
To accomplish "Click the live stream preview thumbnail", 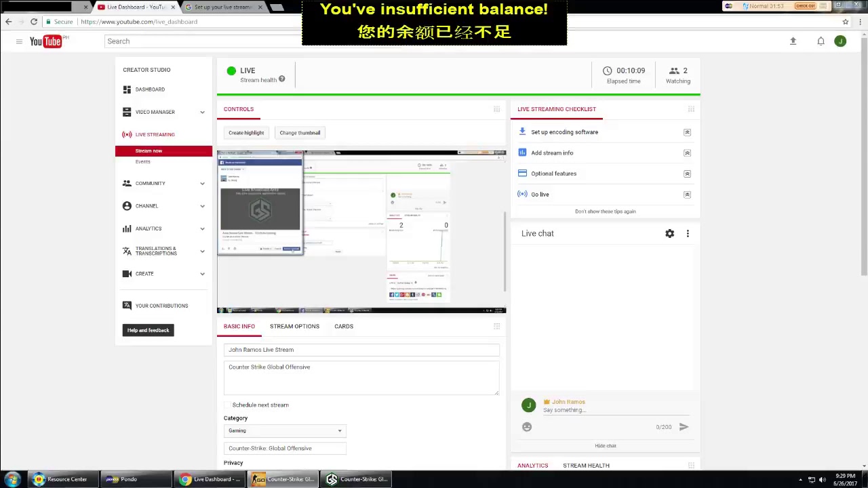I will [361, 232].
